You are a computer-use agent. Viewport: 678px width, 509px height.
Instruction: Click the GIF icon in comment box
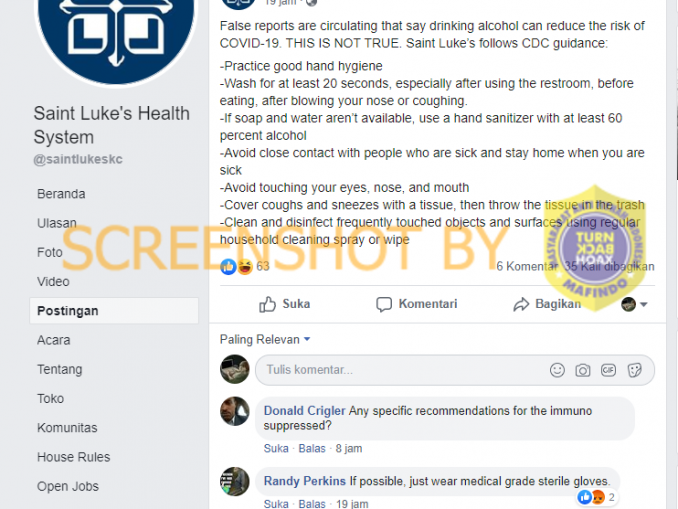tap(608, 370)
